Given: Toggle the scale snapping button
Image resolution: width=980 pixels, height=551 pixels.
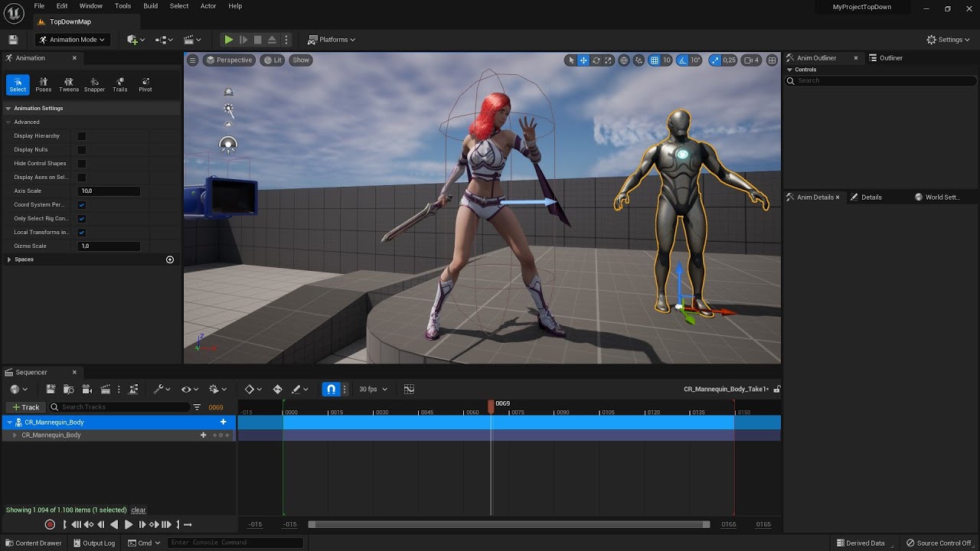Looking at the screenshot, I should [x=715, y=60].
